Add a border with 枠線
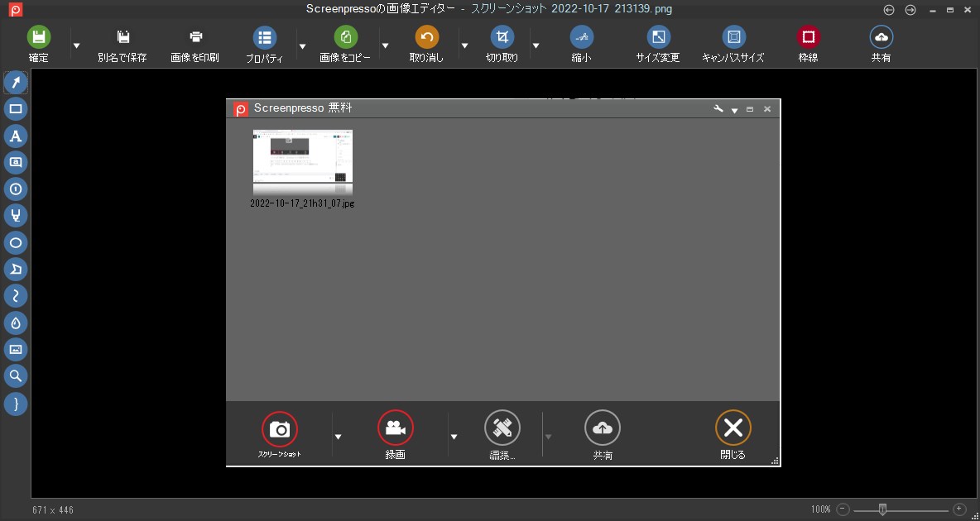This screenshot has height=521, width=980. pyautogui.click(x=808, y=44)
